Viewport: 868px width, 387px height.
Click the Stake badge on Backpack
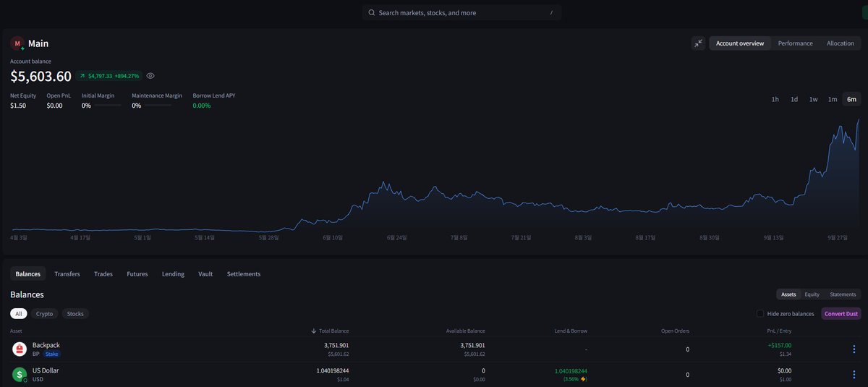pyautogui.click(x=51, y=354)
